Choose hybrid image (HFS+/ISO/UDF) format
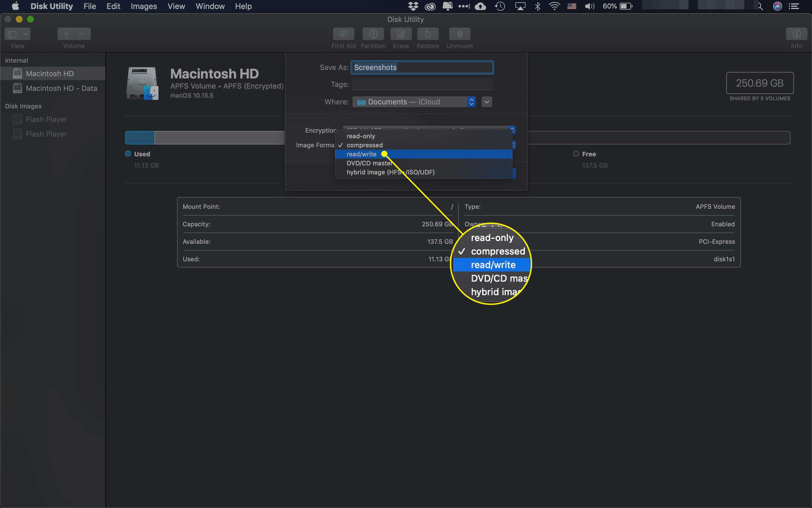Viewport: 812px width, 508px height. pyautogui.click(x=423, y=172)
